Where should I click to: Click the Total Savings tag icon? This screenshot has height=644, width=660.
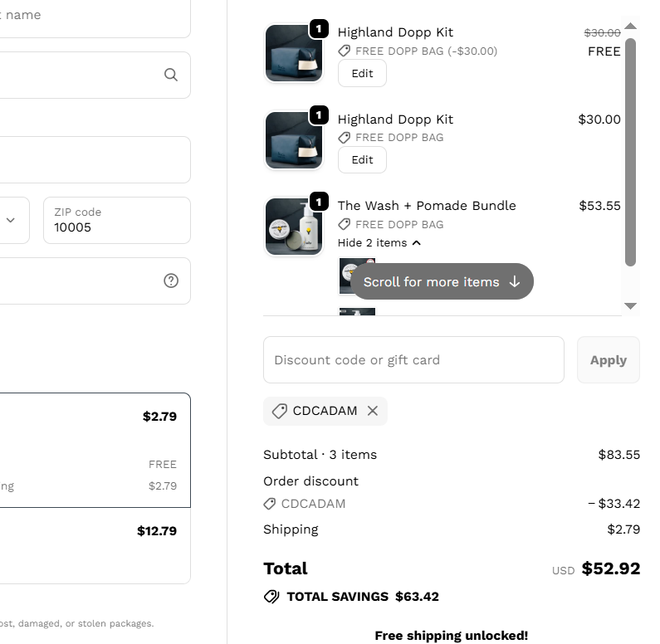tap(271, 597)
